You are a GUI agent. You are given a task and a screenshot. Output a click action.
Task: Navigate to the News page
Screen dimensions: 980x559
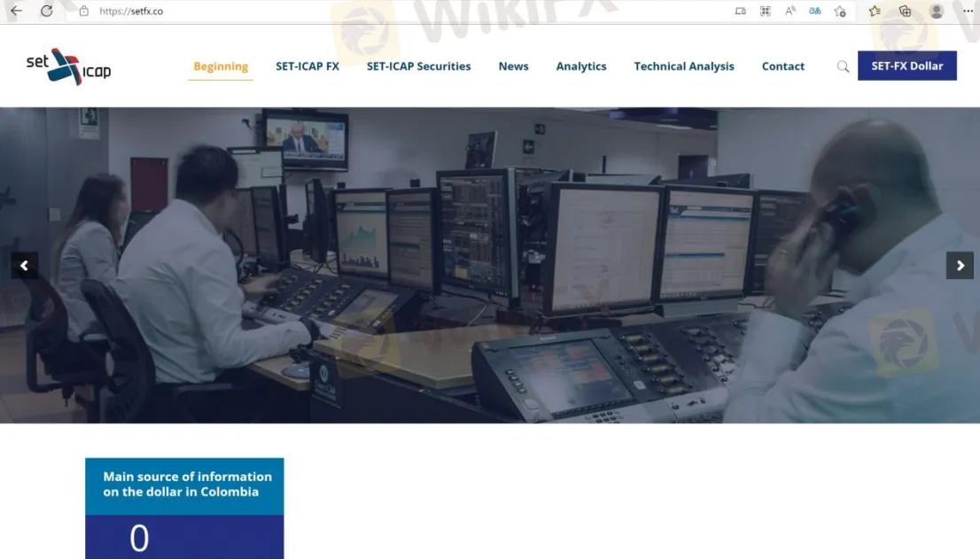point(513,66)
